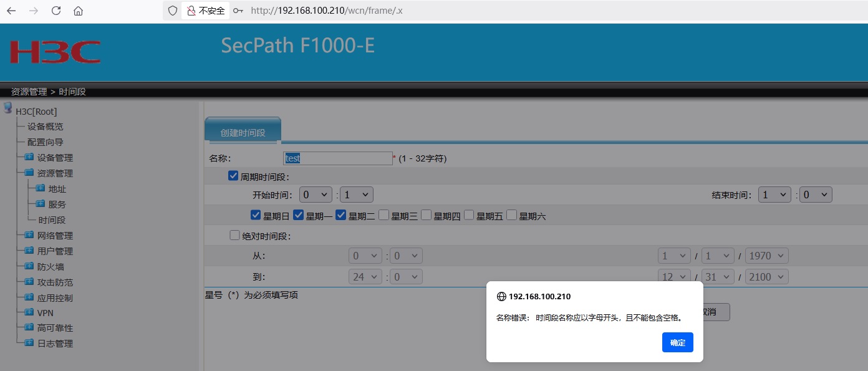Check the 星期四 checkbox
868x371 pixels.
point(426,215)
